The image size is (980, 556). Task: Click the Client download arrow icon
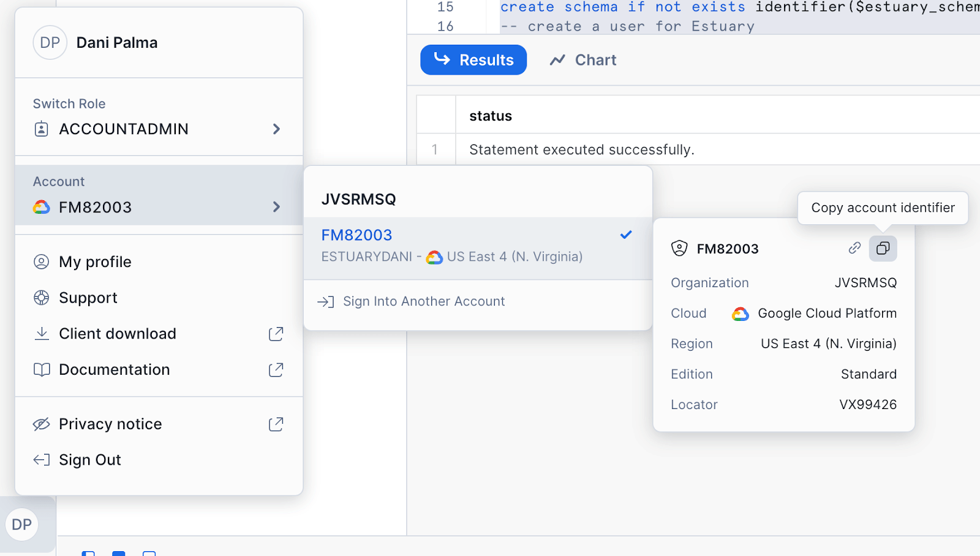click(42, 334)
